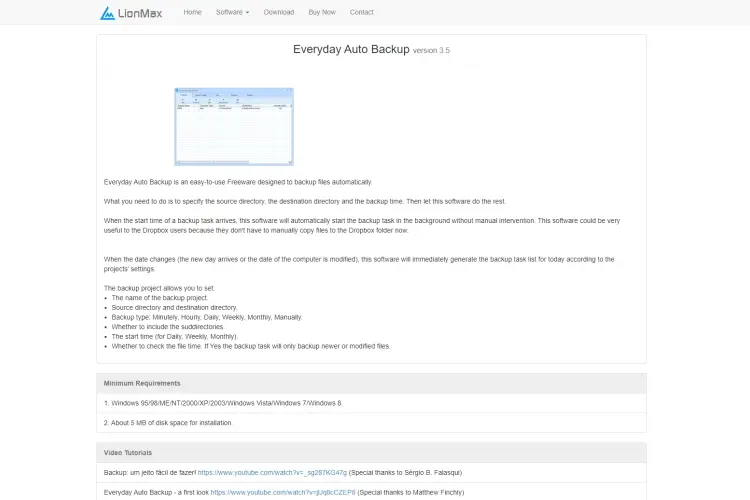Click 'Everyday Auto Backup - a first look' text

156,492
